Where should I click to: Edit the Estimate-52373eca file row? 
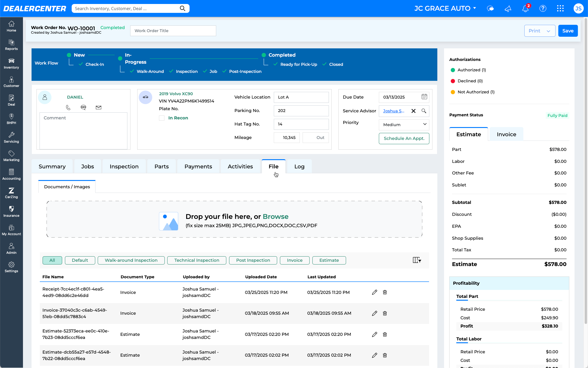pos(375,334)
